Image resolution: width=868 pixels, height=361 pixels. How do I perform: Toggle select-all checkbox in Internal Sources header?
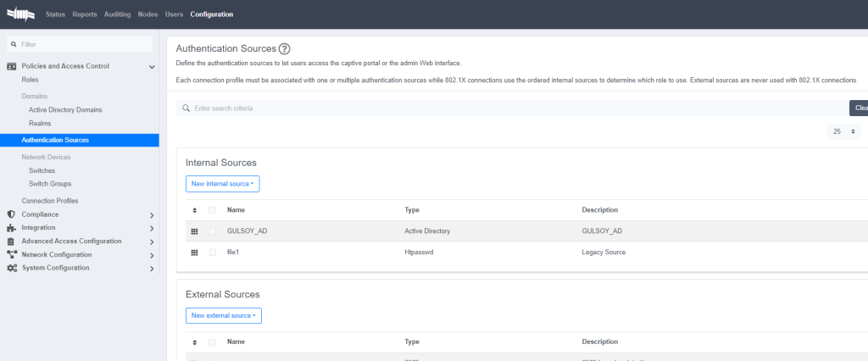(212, 210)
